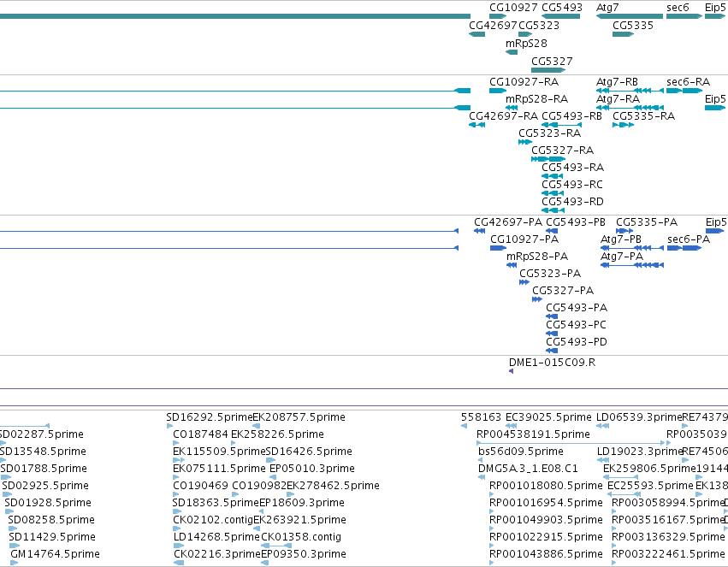Click the teal arrow glyph under CG5493 gene
Screen dimensions: 728x567
tap(561, 17)
